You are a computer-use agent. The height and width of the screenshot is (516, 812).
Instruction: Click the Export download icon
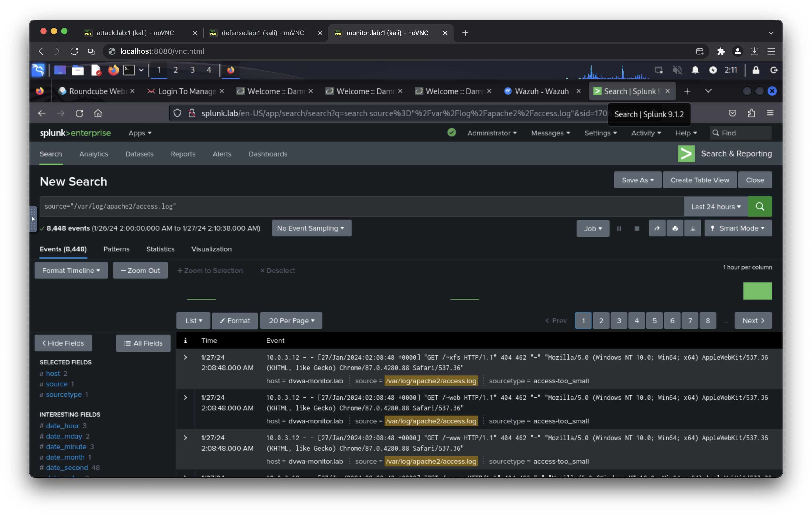(x=693, y=228)
